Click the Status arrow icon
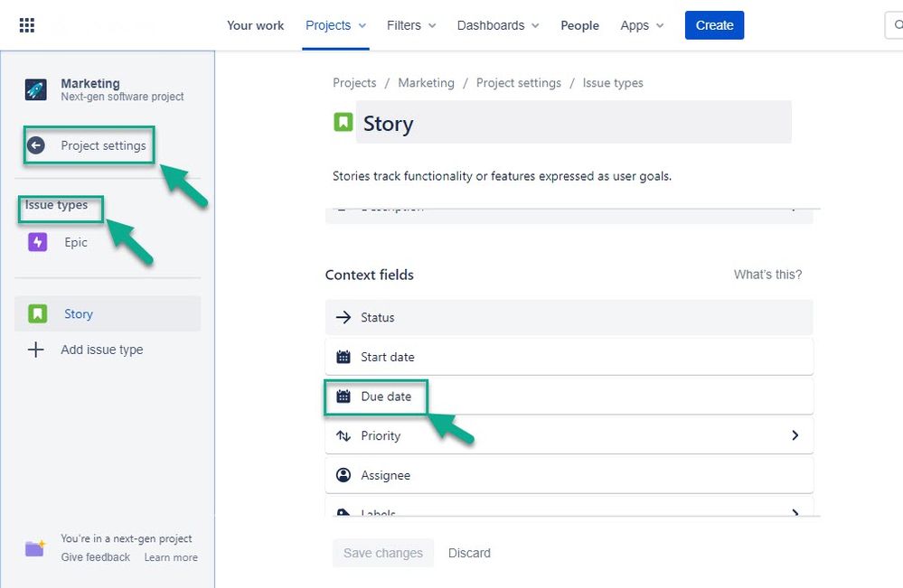This screenshot has width=903, height=588. [x=343, y=318]
